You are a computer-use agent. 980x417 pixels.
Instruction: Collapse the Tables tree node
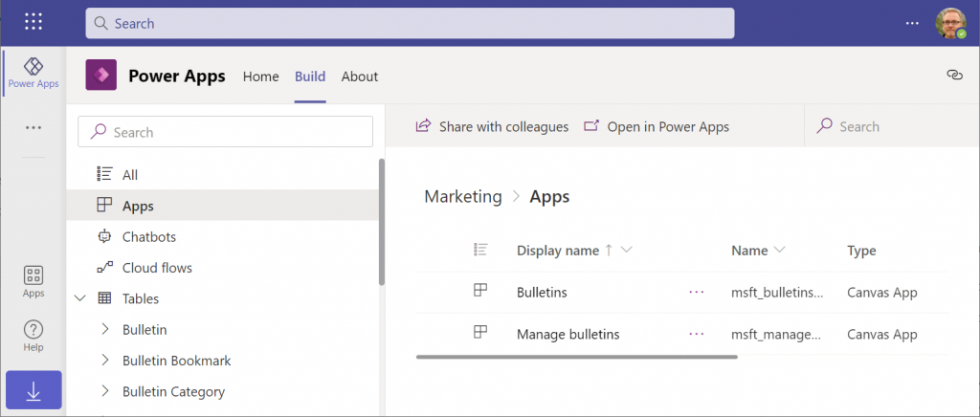point(80,298)
